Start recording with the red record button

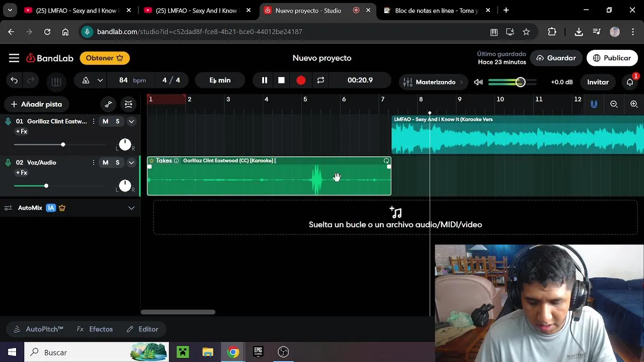click(x=301, y=80)
